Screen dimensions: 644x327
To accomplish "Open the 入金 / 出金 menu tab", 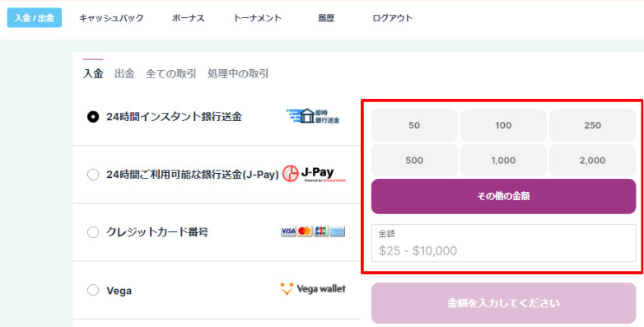I will click(35, 18).
